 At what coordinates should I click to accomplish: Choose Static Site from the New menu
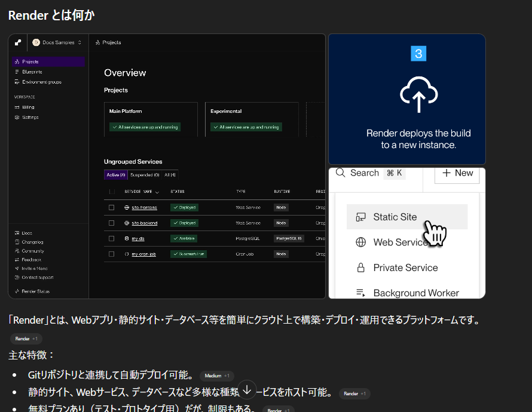pos(407,217)
